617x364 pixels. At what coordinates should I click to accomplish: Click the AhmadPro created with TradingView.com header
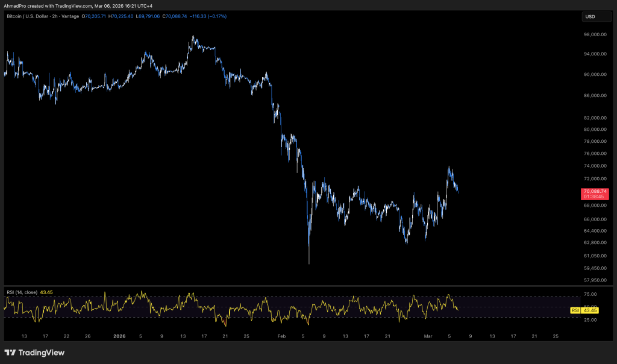coord(78,6)
